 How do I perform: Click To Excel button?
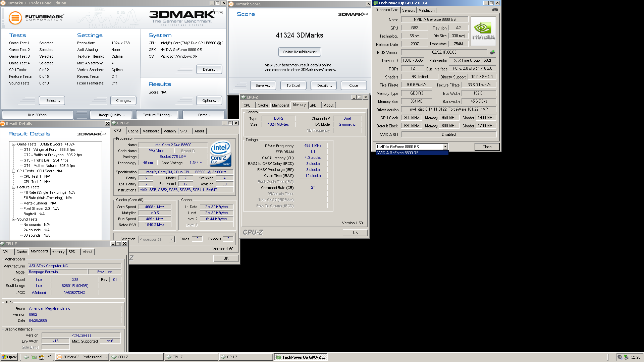click(293, 85)
